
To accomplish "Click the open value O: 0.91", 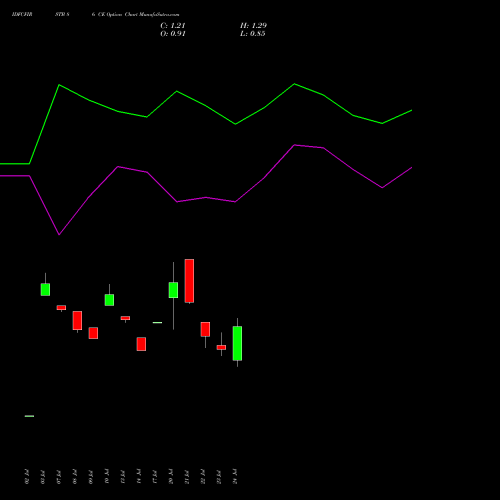I will [x=173, y=34].
